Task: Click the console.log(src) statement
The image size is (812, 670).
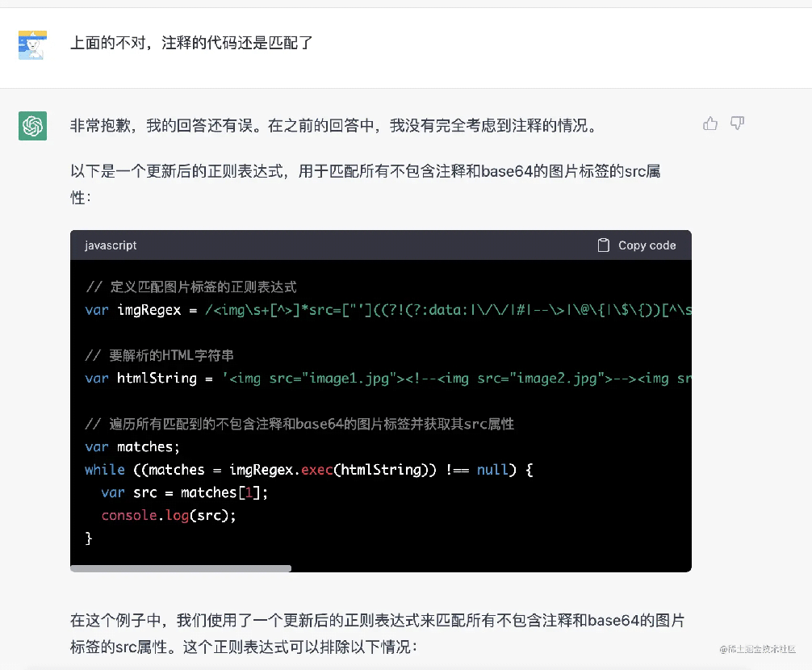Action: (168, 515)
